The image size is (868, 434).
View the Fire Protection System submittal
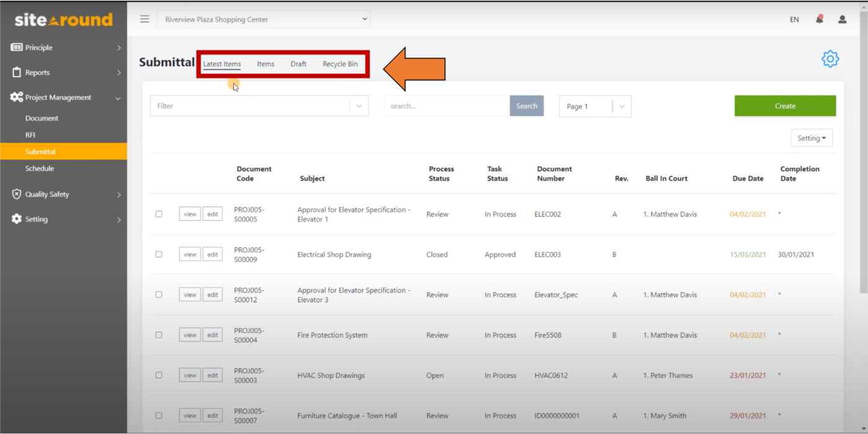pyautogui.click(x=190, y=335)
